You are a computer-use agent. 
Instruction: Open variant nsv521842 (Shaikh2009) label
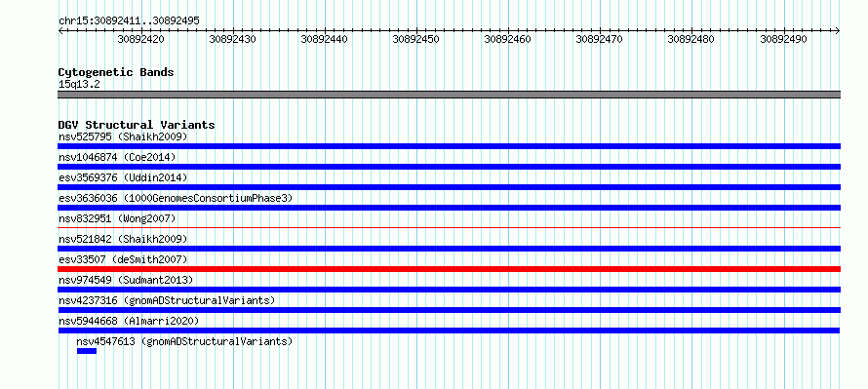pos(123,239)
